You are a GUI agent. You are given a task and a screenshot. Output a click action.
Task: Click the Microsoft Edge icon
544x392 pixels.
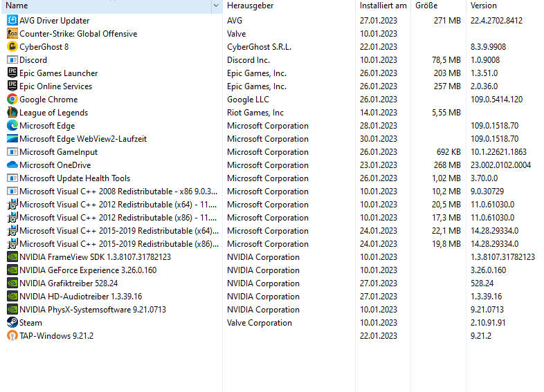pyautogui.click(x=12, y=125)
